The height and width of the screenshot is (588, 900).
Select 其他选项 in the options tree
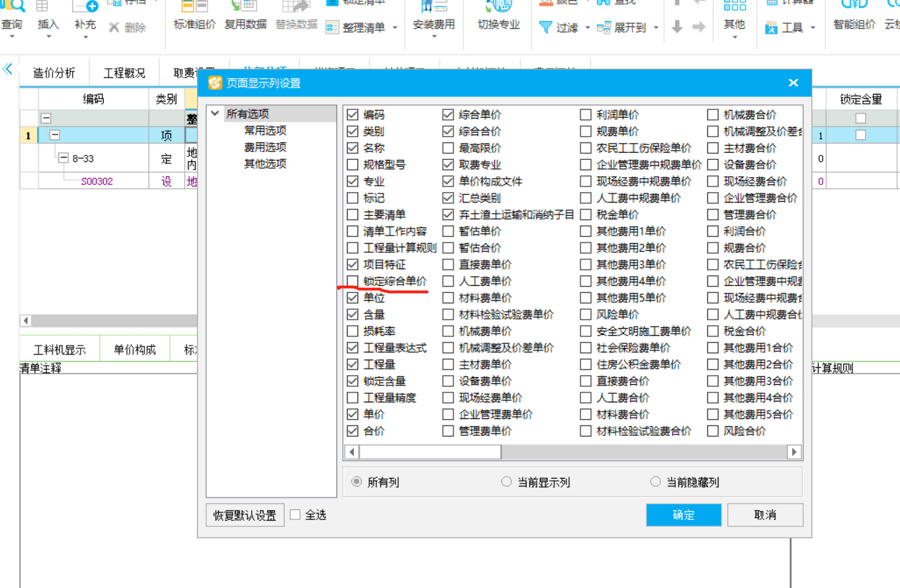(x=265, y=164)
